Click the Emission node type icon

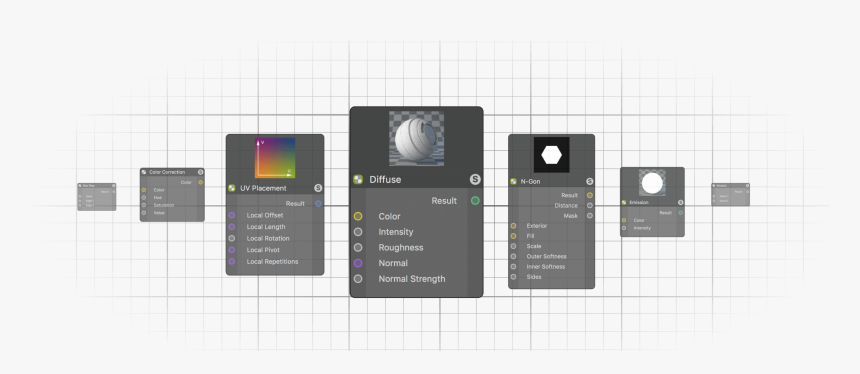[x=624, y=202]
